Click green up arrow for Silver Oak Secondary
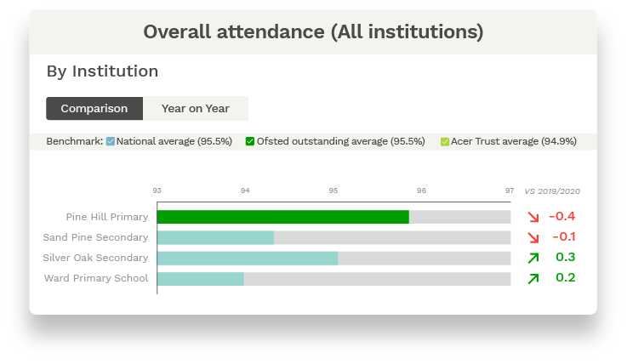The width and height of the screenshot is (627, 364). point(533,258)
